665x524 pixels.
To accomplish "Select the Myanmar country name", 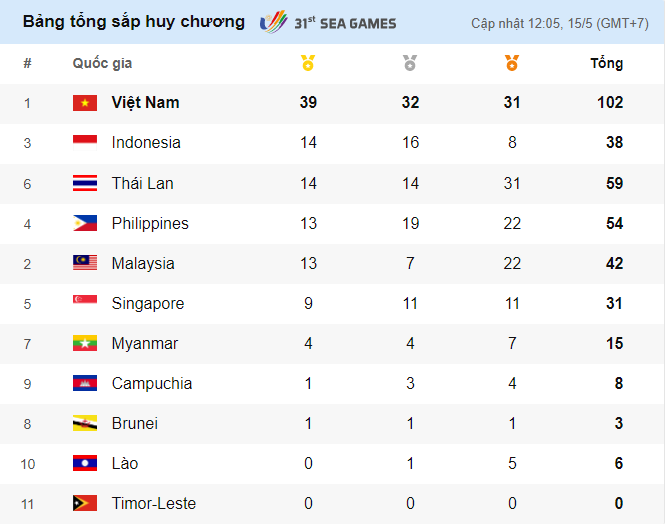I will [145, 343].
